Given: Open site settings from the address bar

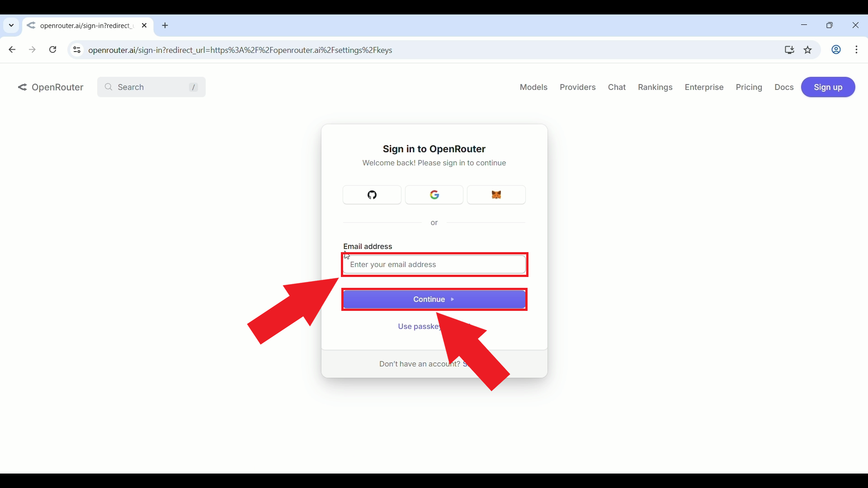Looking at the screenshot, I should (x=76, y=50).
